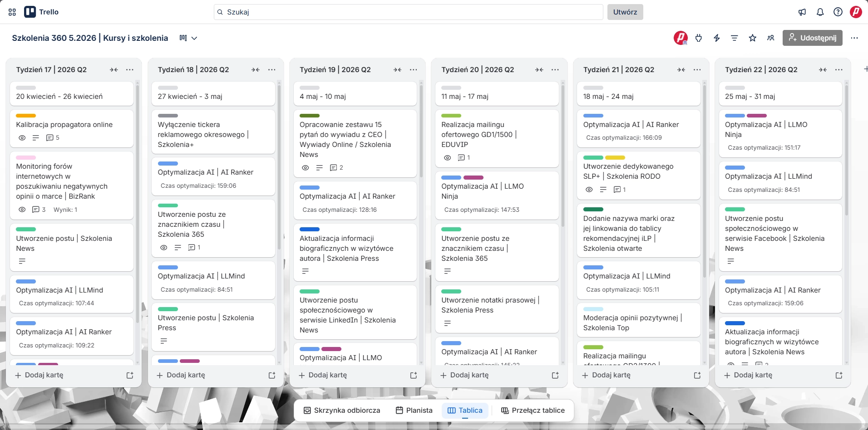868x430 pixels.
Task: Click the Trello logo home icon
Action: coord(30,12)
